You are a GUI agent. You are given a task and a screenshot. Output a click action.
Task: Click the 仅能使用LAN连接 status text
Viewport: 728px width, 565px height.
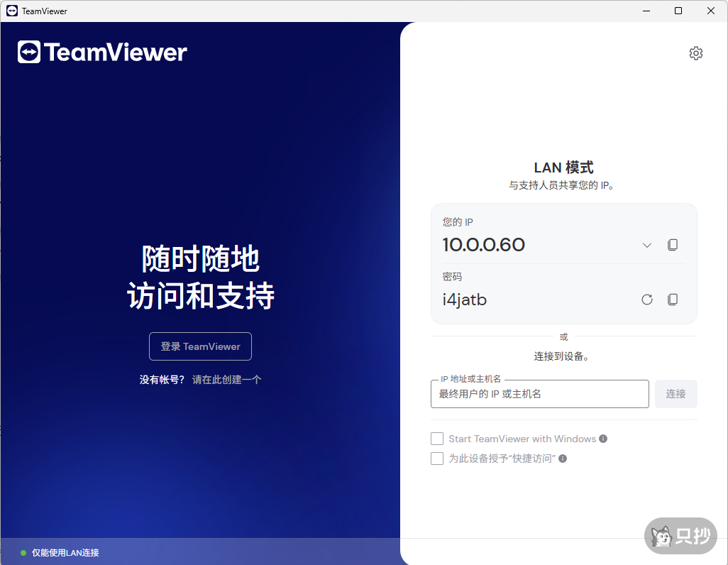(x=65, y=553)
